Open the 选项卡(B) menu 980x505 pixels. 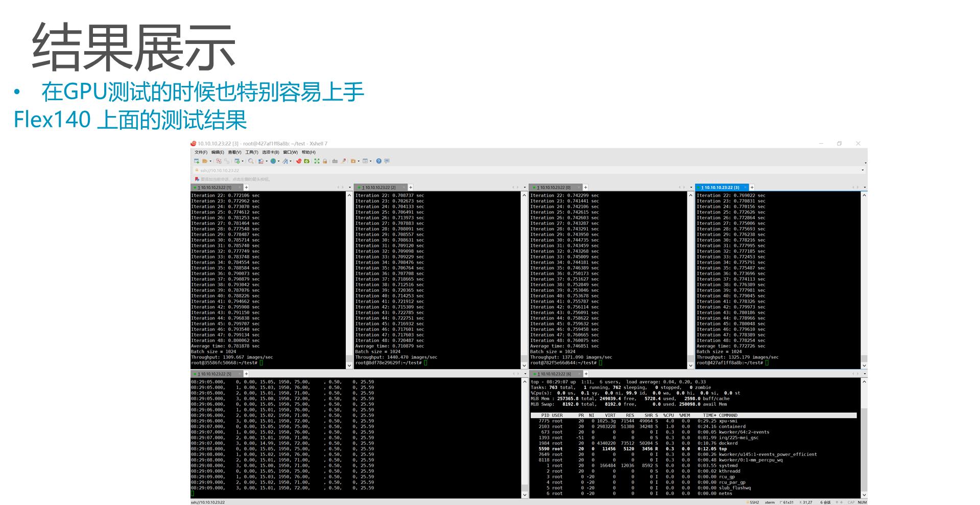tap(271, 152)
